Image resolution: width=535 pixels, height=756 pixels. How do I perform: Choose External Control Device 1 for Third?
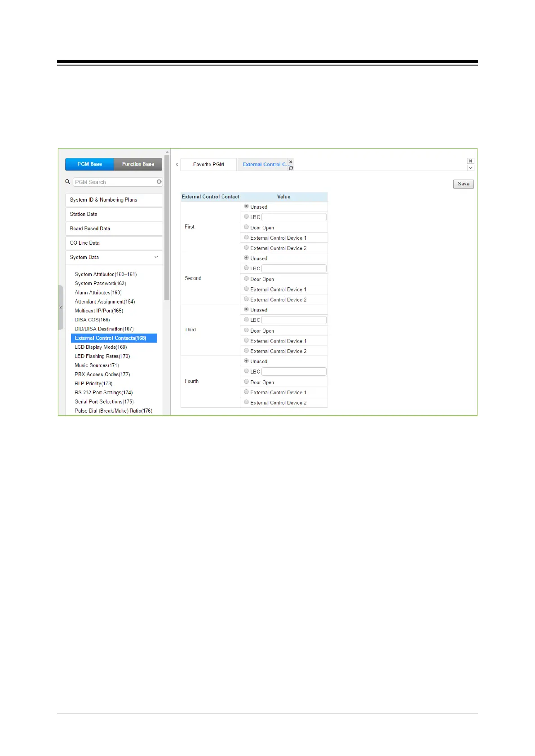point(246,340)
